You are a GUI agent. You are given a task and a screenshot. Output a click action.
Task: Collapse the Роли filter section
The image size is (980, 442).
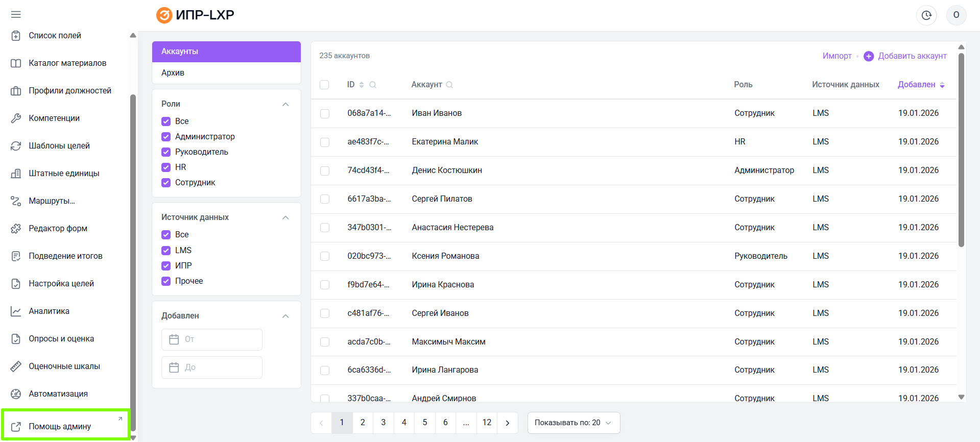coord(285,104)
